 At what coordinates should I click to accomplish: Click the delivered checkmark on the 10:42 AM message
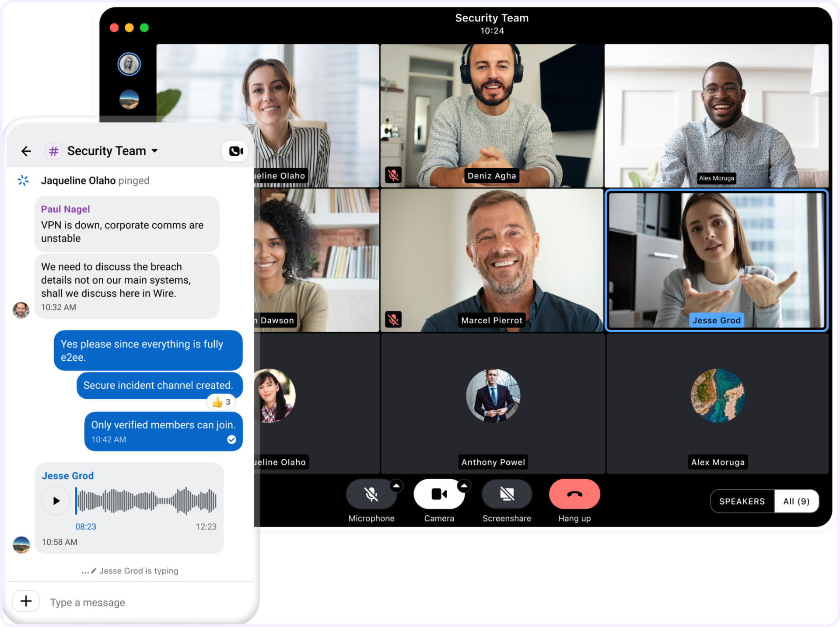pos(232,439)
